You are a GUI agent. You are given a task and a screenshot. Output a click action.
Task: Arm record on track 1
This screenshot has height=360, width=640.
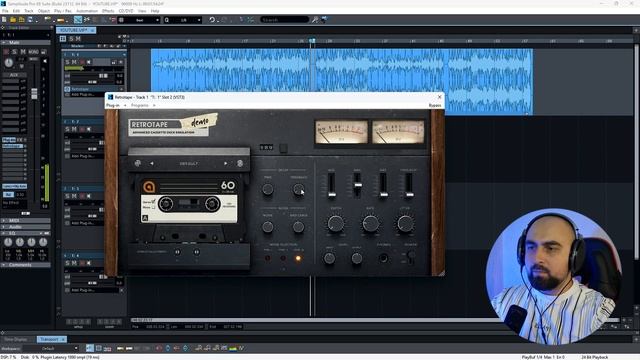coord(82,62)
